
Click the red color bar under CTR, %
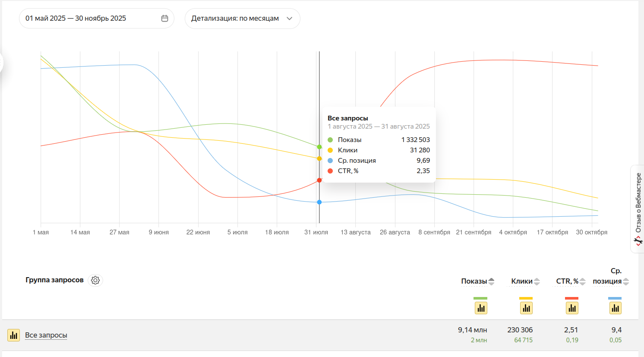click(571, 298)
